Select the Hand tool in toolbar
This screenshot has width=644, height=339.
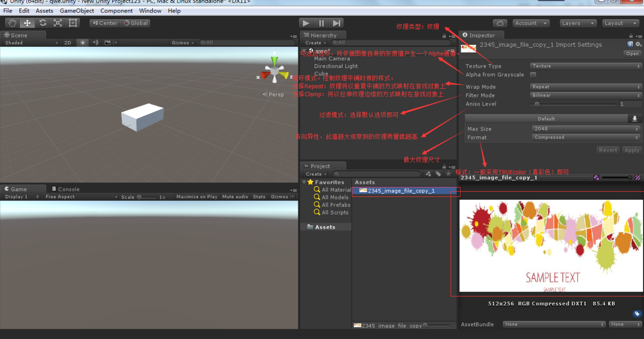click(x=12, y=23)
